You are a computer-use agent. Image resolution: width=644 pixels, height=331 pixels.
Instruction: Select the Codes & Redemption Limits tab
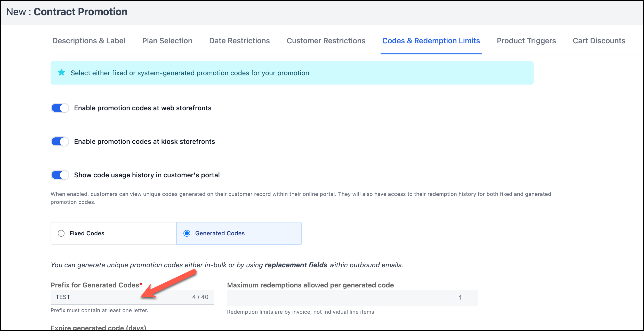[431, 41]
